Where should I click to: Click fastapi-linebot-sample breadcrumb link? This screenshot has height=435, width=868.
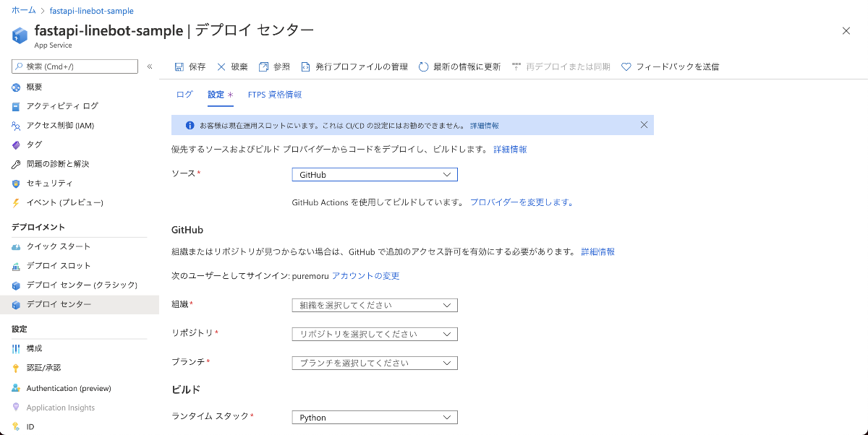[x=91, y=12]
